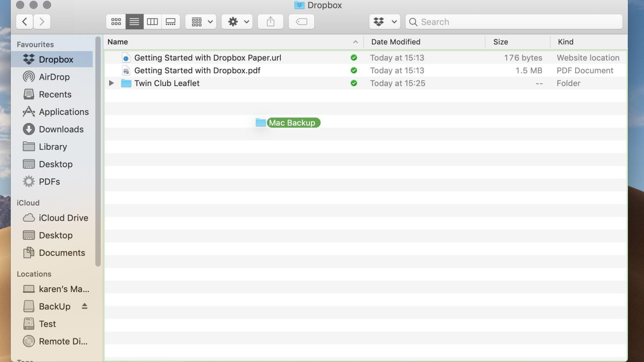Open the Dropbox menu in the toolbar
This screenshot has height=362, width=644.
(x=384, y=21)
